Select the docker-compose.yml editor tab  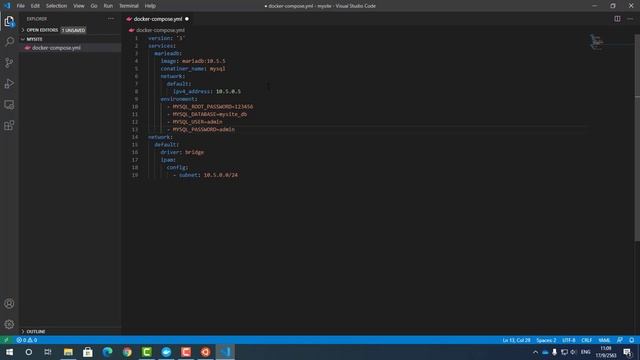158,19
